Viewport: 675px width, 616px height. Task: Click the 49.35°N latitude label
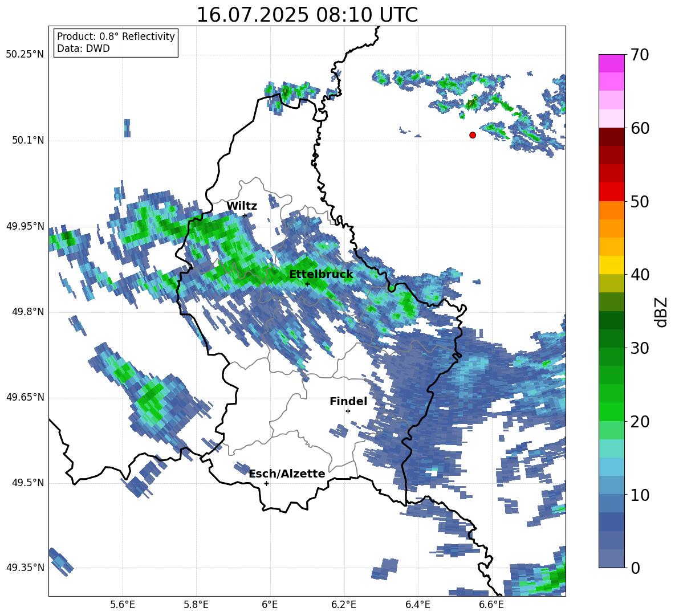pyautogui.click(x=25, y=568)
